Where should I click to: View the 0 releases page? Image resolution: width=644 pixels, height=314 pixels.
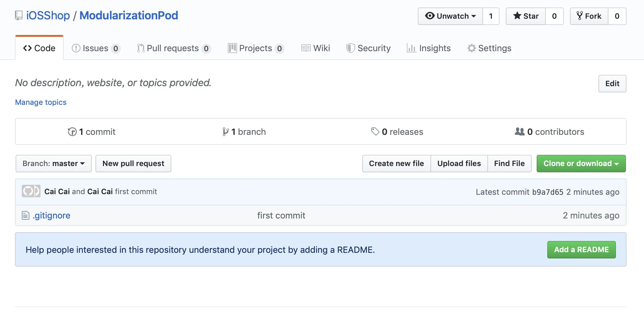pos(397,132)
